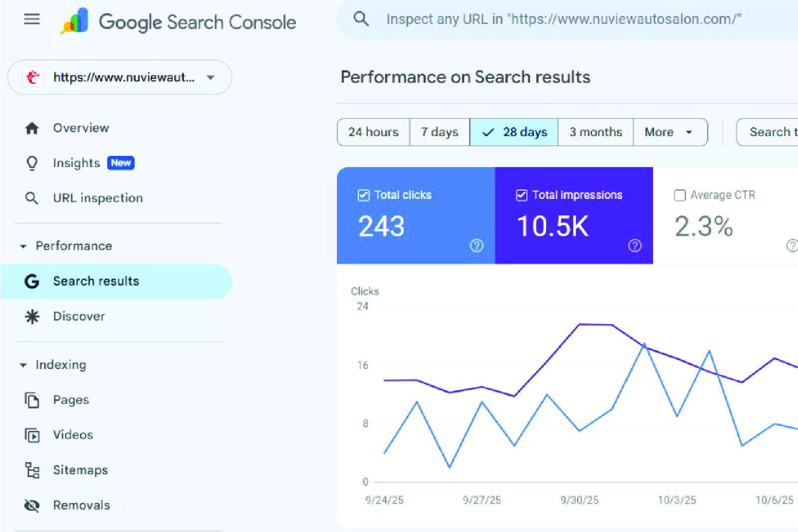Open the property selector dropdown
798x532 pixels.
(x=120, y=77)
